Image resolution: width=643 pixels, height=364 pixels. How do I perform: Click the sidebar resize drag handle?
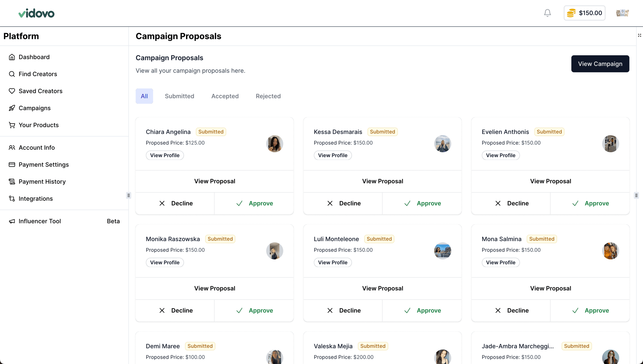click(129, 195)
